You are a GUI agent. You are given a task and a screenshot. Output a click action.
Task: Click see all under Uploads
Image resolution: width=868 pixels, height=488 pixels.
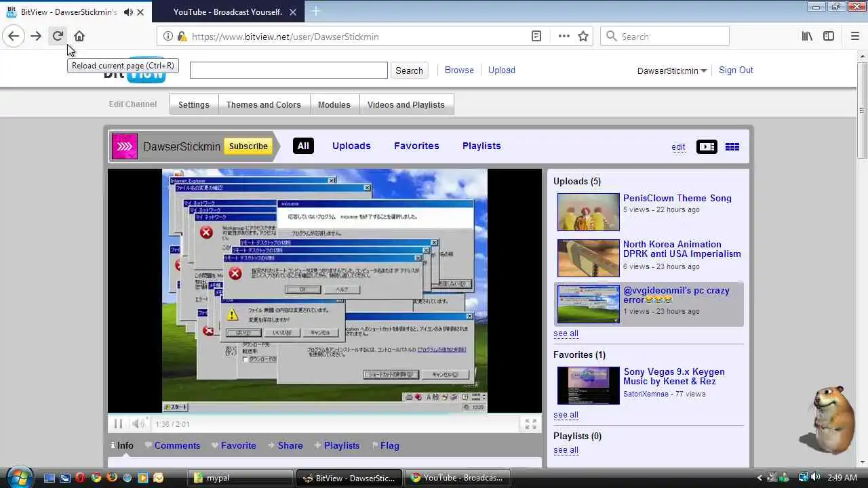point(566,333)
